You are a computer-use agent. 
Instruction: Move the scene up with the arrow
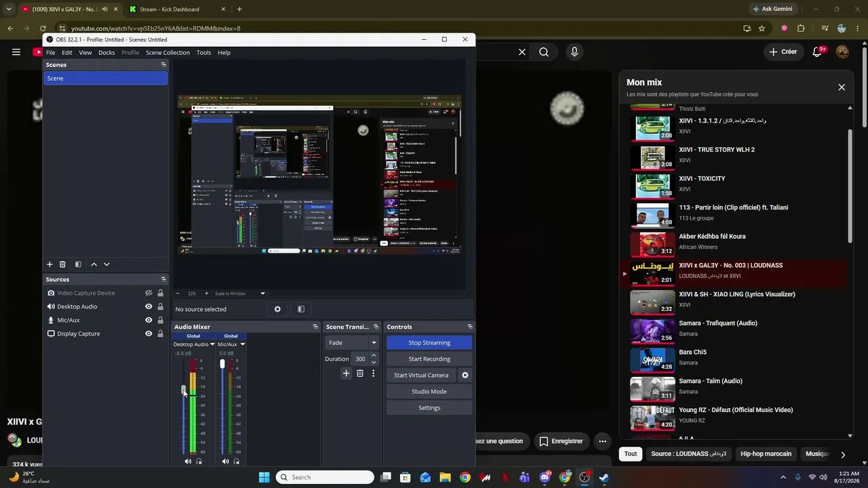tap(94, 264)
